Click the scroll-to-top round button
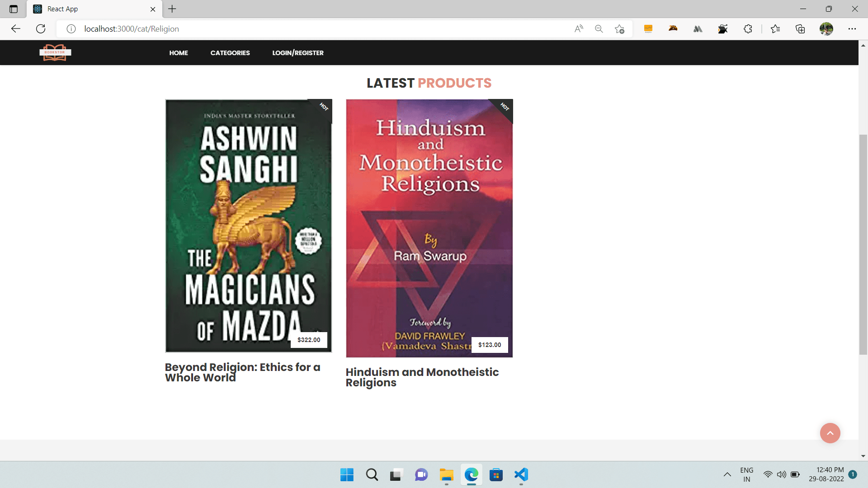 (x=830, y=433)
